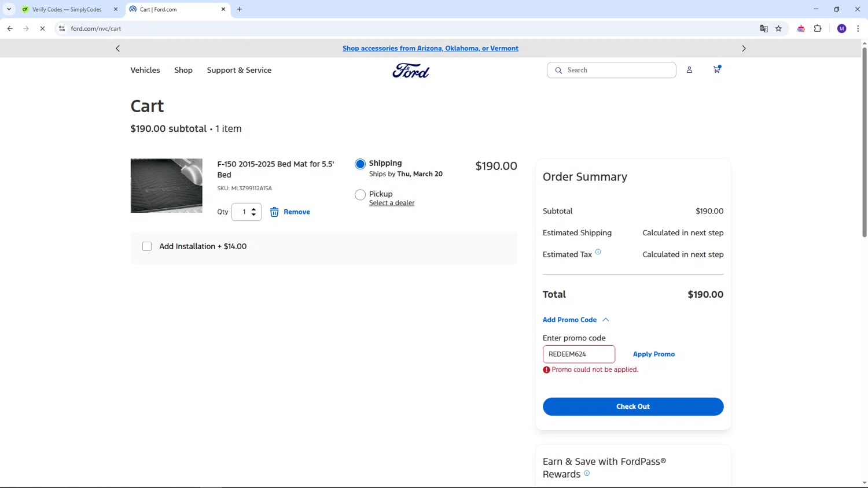Open the Chrome profile avatar
The height and width of the screenshot is (488, 868).
(842, 28)
